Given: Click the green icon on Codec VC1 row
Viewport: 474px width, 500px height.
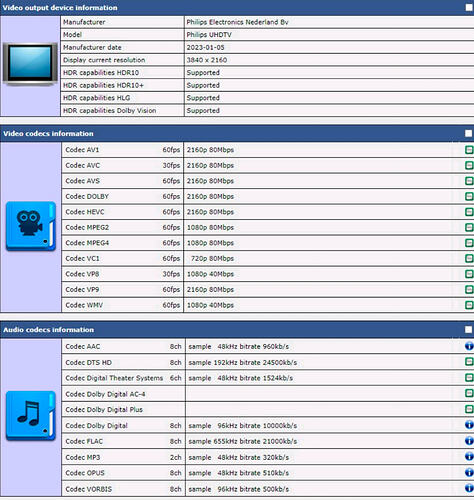Looking at the screenshot, I should pyautogui.click(x=469, y=258).
